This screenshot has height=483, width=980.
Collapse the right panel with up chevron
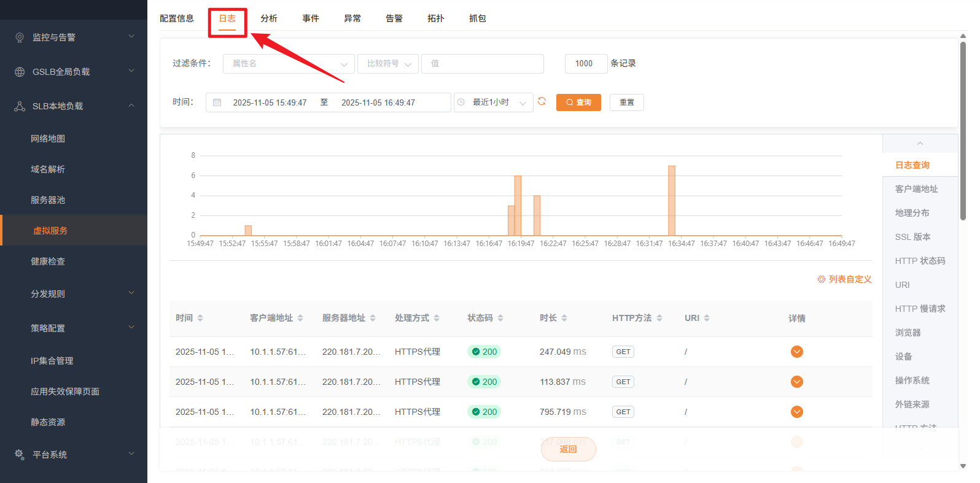pyautogui.click(x=920, y=144)
